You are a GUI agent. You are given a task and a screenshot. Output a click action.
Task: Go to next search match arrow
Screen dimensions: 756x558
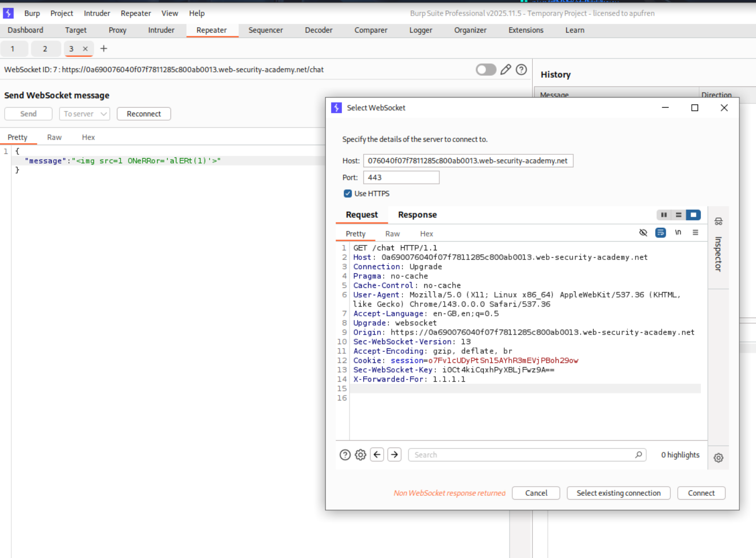point(394,455)
